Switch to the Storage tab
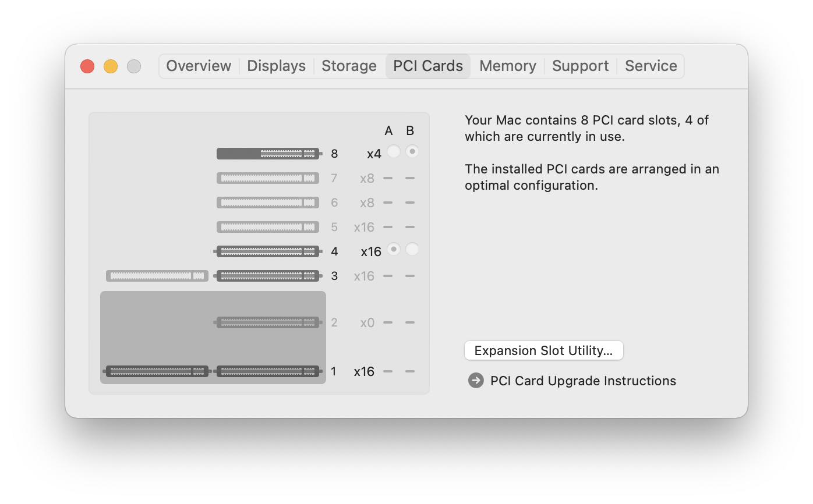This screenshot has height=504, width=813. [349, 66]
